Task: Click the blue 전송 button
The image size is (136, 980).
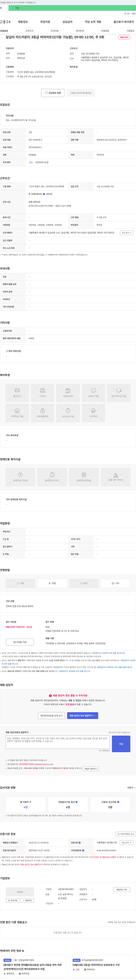Action: point(121,744)
